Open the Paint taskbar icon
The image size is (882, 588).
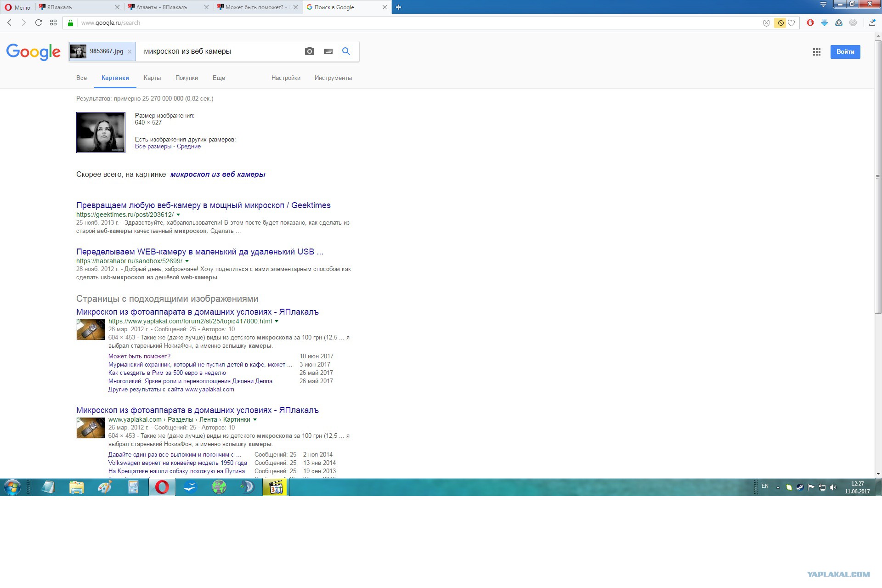(x=105, y=487)
